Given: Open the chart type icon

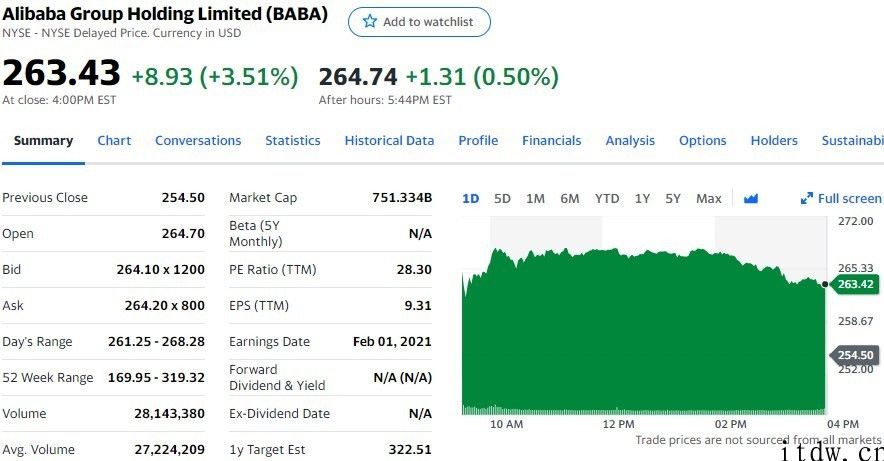Looking at the screenshot, I should click(x=751, y=198).
